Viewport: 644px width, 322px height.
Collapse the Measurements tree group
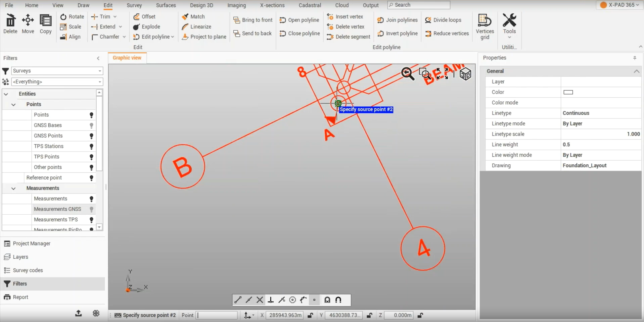13,188
